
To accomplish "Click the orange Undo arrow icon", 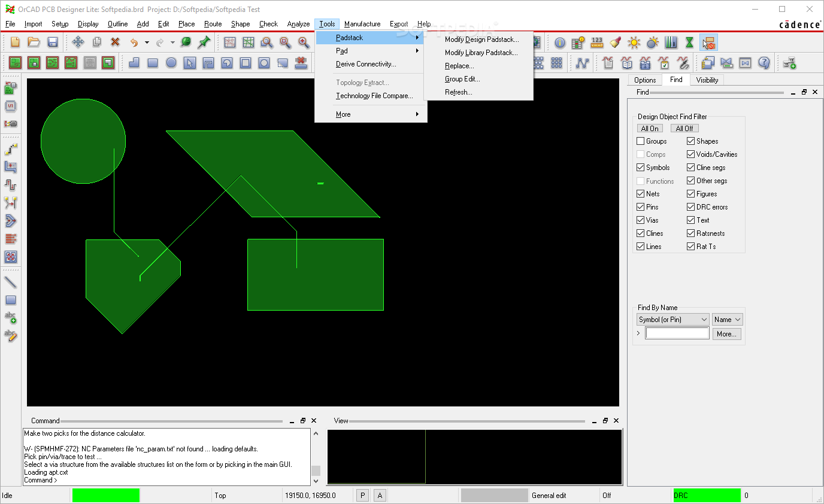I will 134,42.
